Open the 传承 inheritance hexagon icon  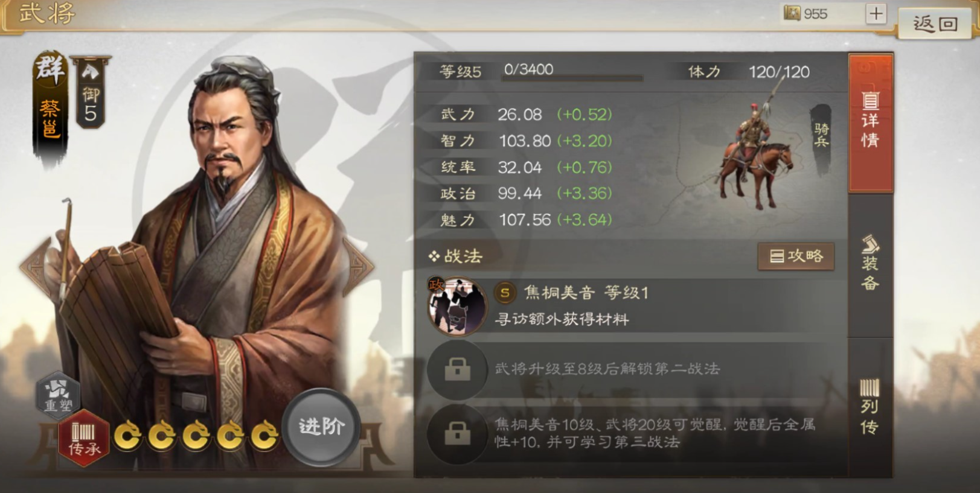83,438
